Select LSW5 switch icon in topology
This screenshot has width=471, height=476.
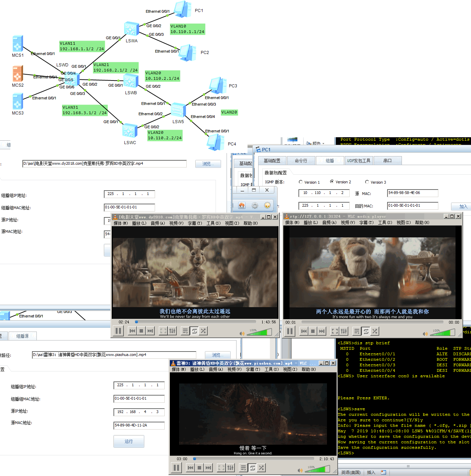178,110
